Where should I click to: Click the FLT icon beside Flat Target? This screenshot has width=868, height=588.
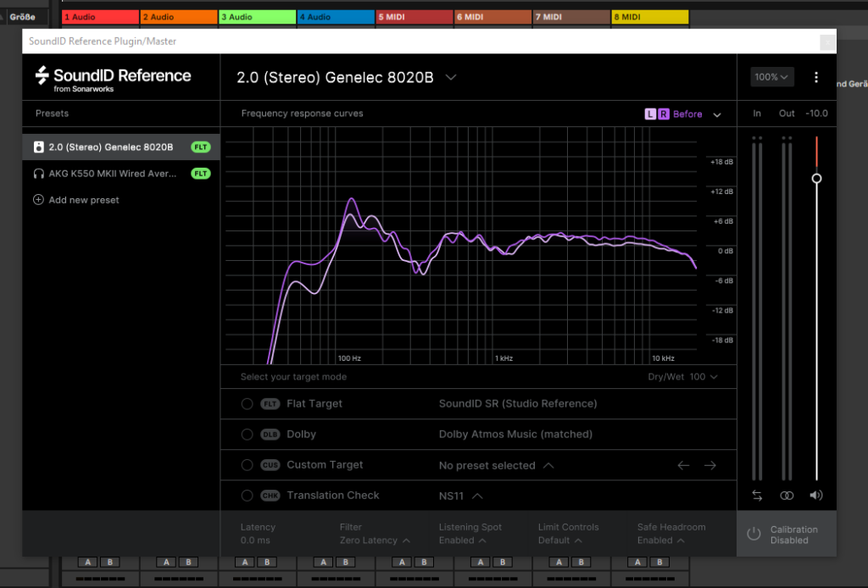(x=270, y=404)
